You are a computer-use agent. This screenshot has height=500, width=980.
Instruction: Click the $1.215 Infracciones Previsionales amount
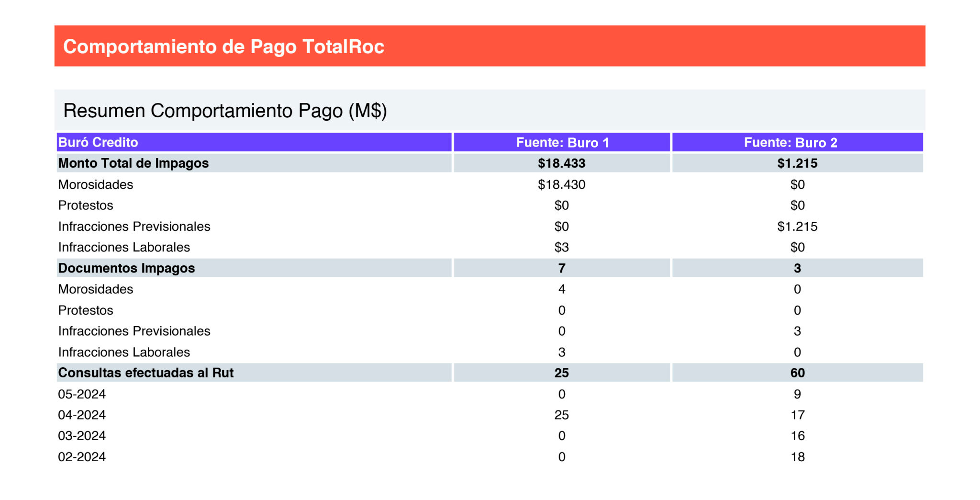(x=797, y=226)
